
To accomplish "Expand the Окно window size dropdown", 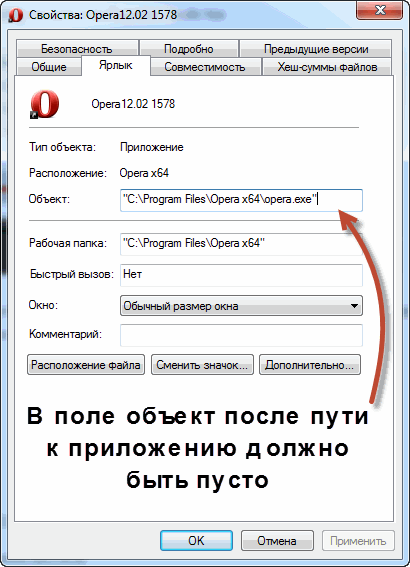I will tap(241, 306).
